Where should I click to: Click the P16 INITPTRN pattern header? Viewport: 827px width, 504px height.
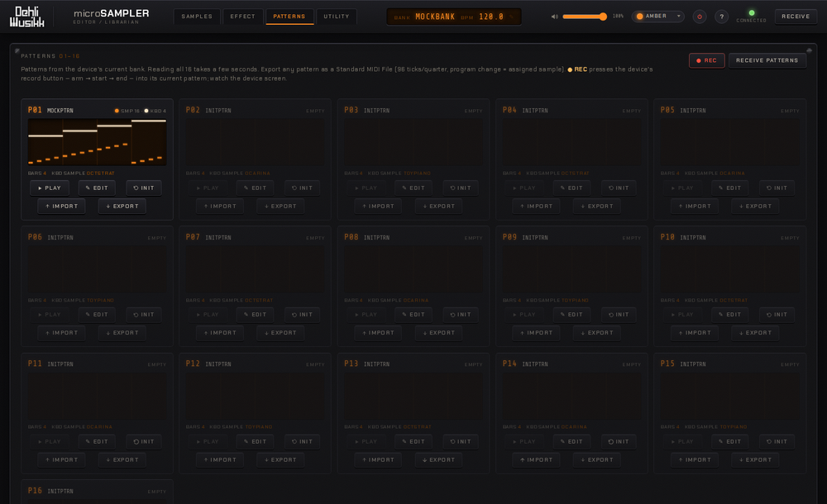[x=97, y=491]
